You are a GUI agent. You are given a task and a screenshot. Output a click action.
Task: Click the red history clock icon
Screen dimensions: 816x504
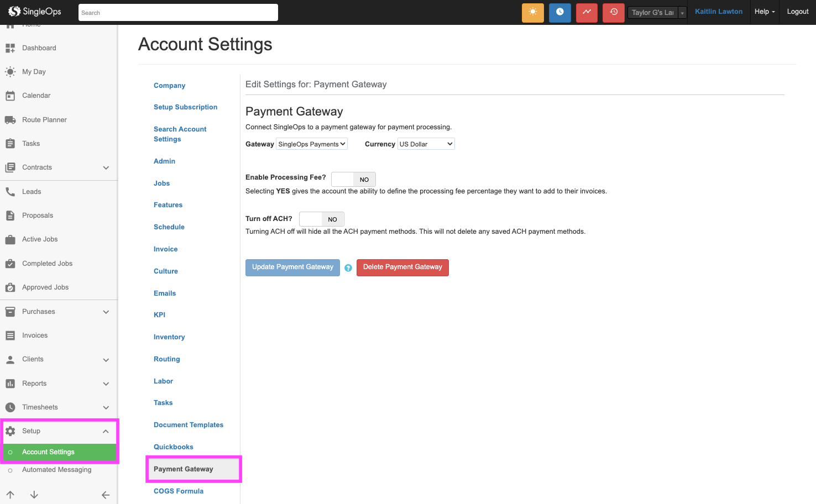click(x=613, y=12)
